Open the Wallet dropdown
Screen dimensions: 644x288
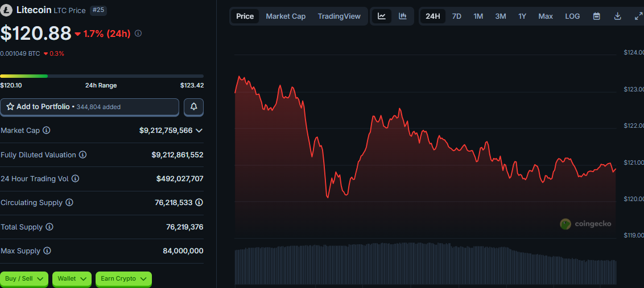[x=72, y=278]
